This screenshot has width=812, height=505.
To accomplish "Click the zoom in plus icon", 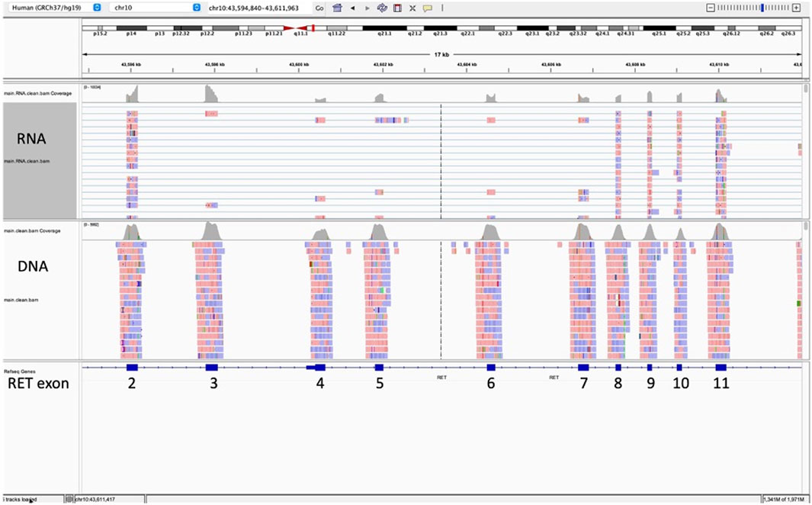I will [796, 8].
